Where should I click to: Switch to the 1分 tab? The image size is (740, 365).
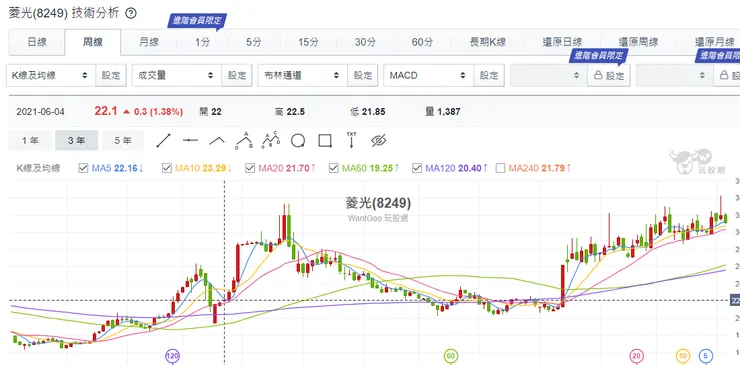[202, 42]
